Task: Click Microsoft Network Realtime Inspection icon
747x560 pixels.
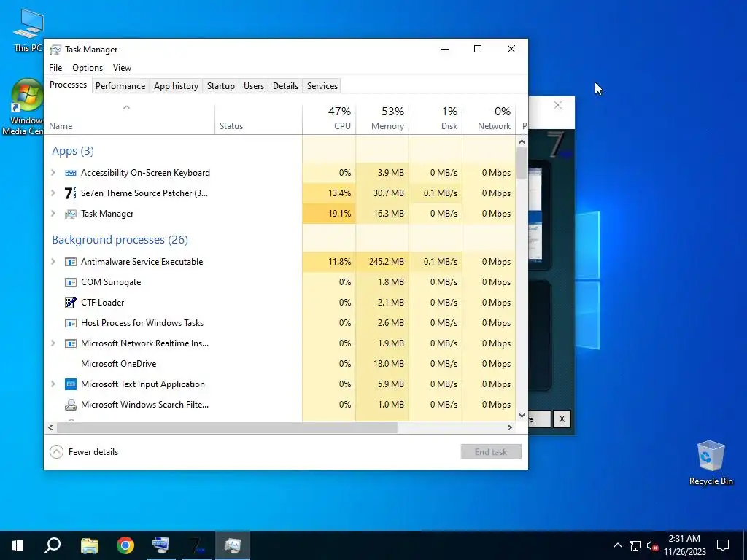Action: pyautogui.click(x=71, y=343)
